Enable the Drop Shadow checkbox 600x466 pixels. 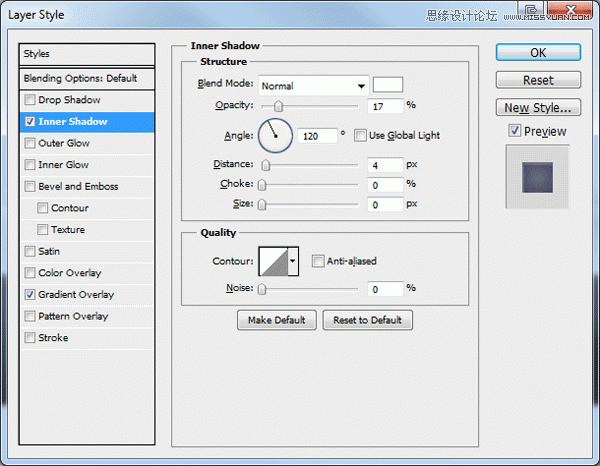coord(29,100)
